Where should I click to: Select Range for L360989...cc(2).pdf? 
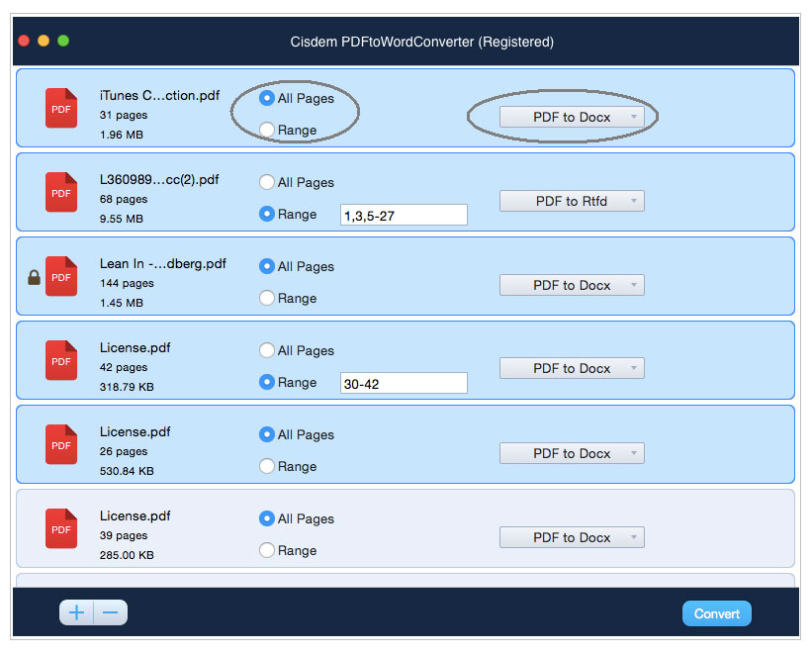tap(267, 214)
